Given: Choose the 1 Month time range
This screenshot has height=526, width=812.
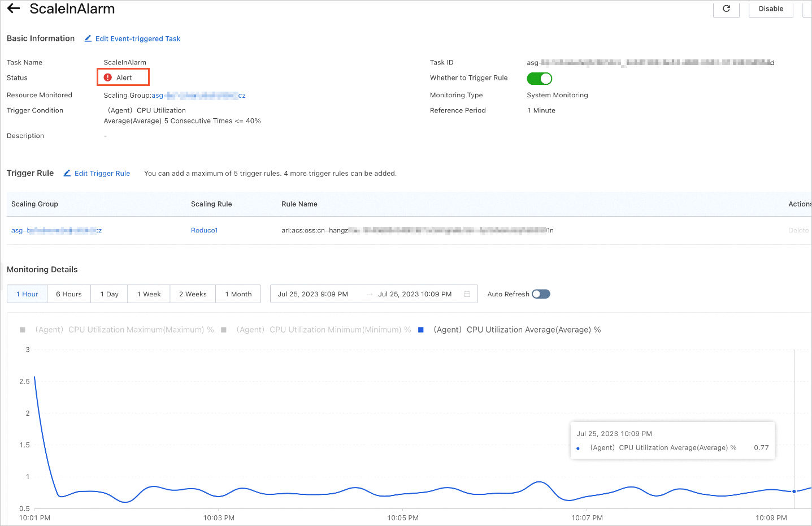Looking at the screenshot, I should pyautogui.click(x=238, y=294).
